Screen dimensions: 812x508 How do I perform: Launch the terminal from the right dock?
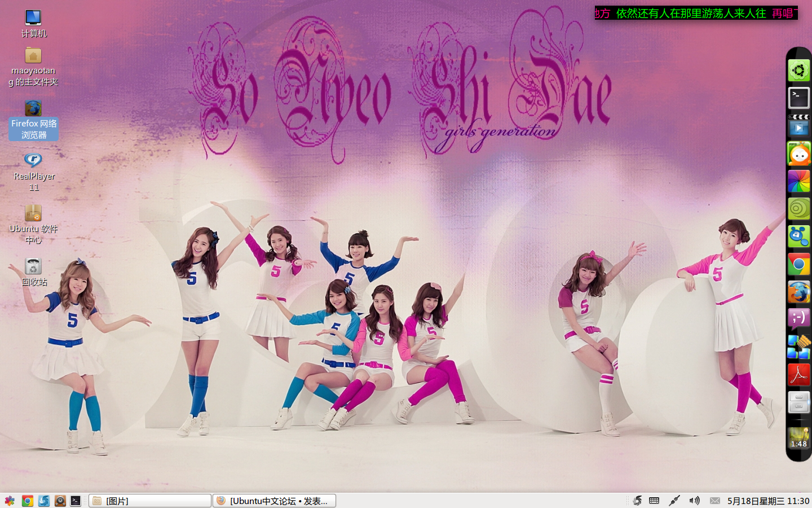798,98
